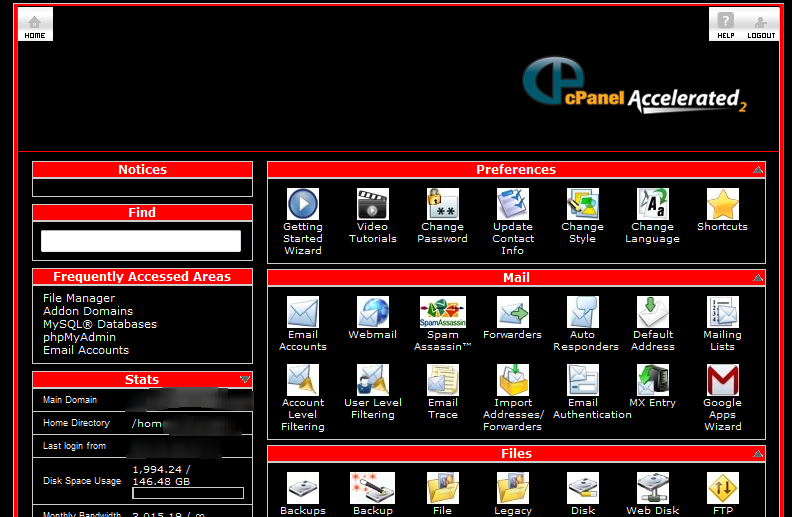The width and height of the screenshot is (792, 517).
Task: Open Default Address settings
Action: point(653,313)
